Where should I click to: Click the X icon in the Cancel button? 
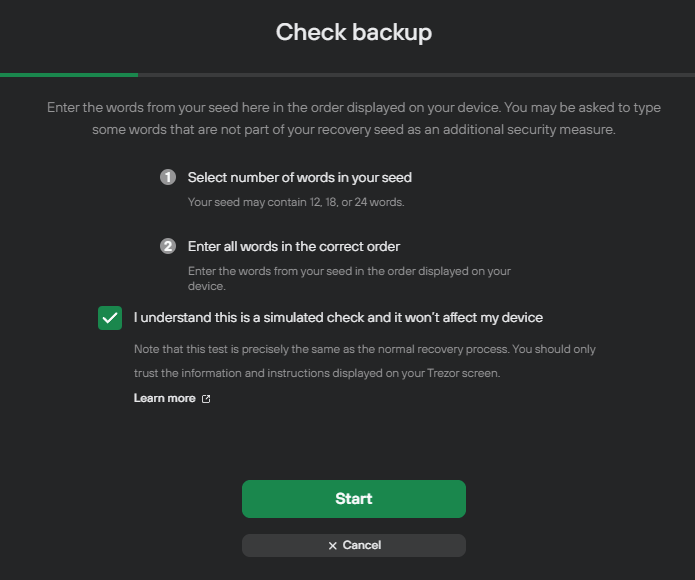(332, 546)
